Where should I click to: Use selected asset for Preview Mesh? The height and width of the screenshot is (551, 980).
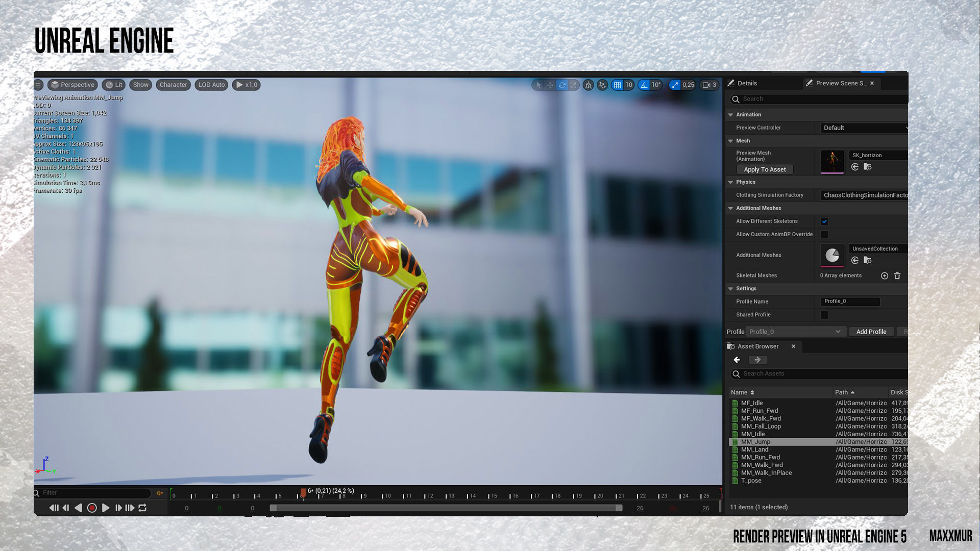[855, 167]
